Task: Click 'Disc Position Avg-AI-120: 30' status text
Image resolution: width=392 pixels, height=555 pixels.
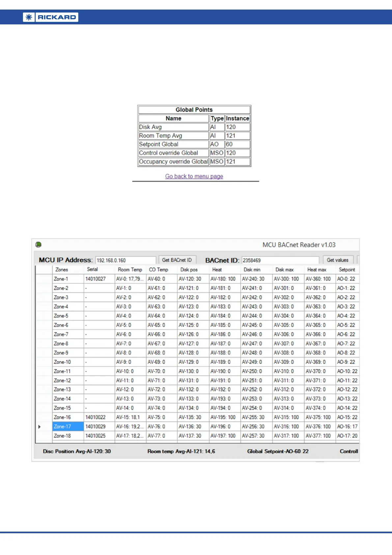Action: click(x=77, y=451)
